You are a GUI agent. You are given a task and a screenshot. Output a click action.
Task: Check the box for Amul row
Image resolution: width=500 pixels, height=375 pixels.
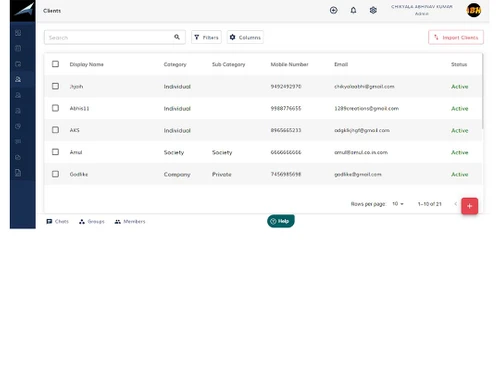click(55, 152)
